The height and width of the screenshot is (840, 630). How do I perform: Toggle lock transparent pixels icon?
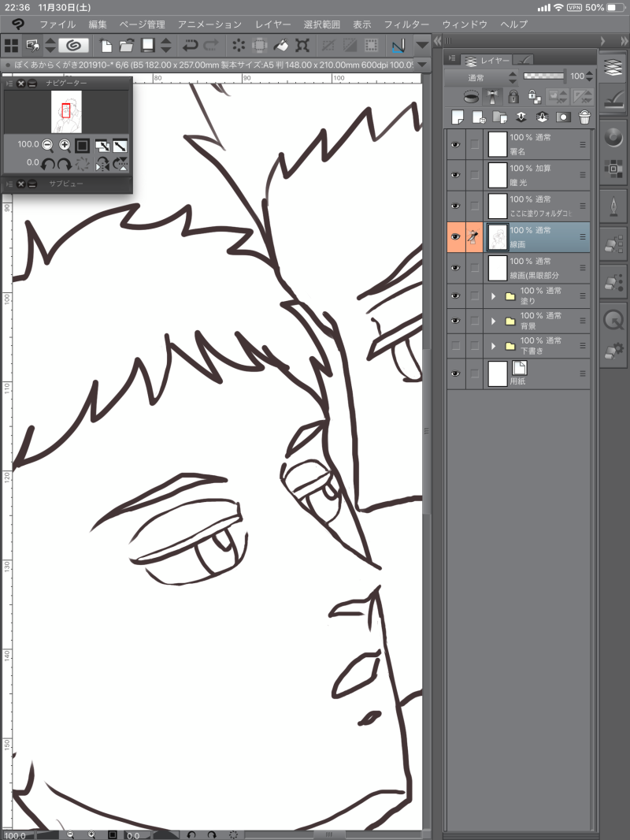click(535, 96)
